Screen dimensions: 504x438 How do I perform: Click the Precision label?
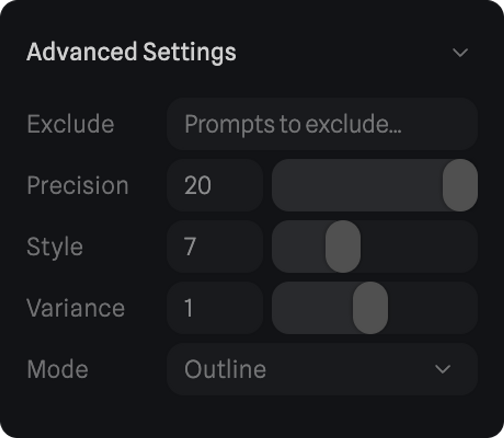coord(78,185)
